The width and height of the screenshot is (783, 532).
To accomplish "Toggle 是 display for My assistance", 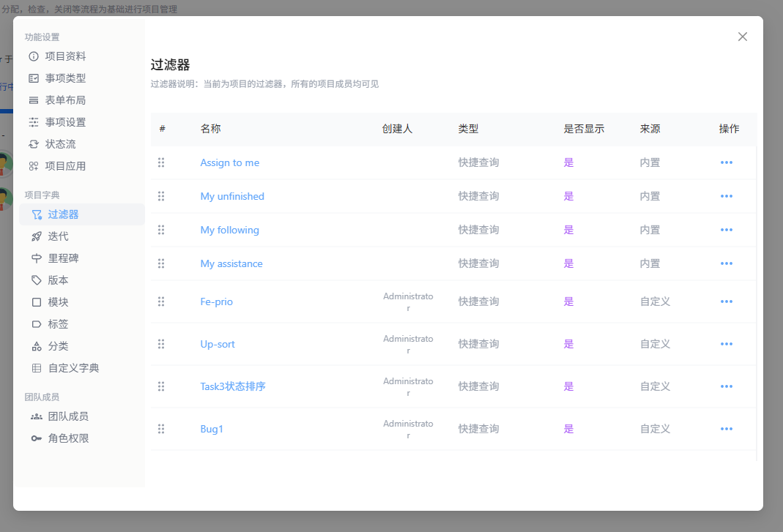I will pyautogui.click(x=569, y=263).
